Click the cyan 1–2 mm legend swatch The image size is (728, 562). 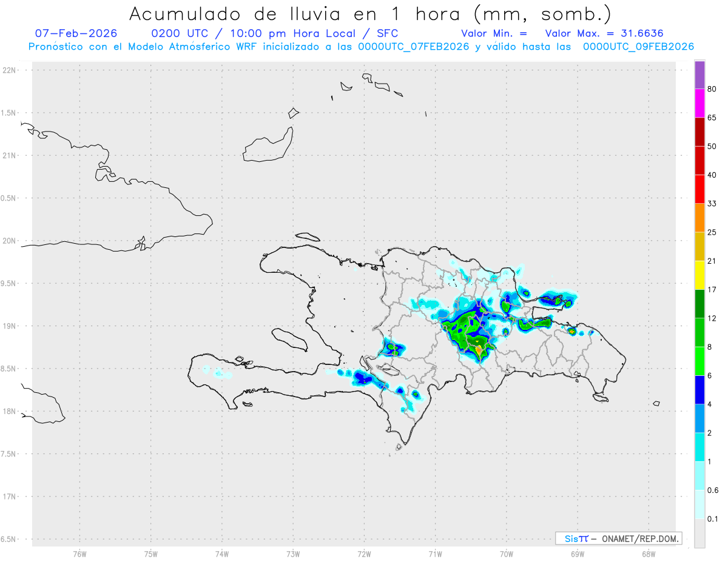699,447
